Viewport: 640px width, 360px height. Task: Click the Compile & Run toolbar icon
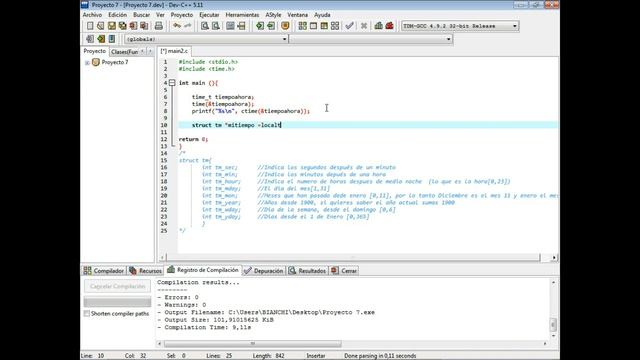point(324,26)
